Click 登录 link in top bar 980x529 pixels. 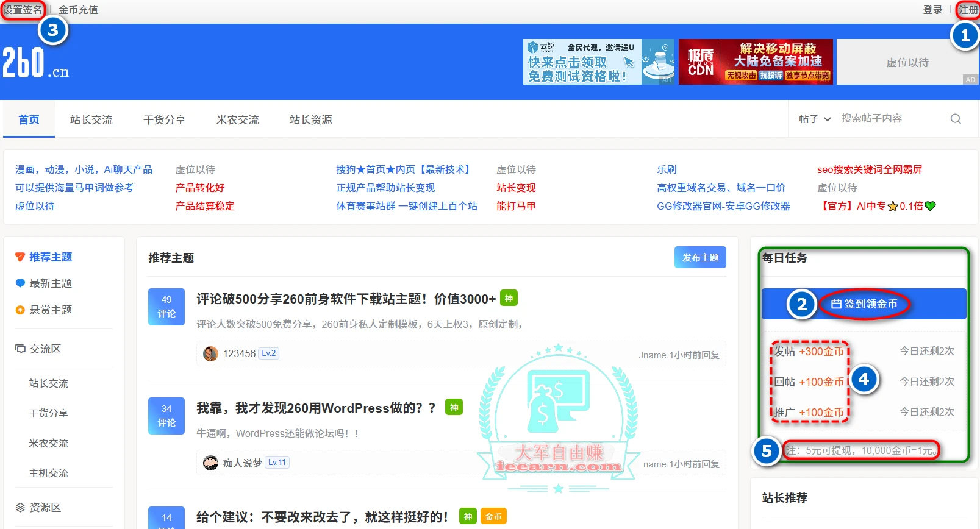932,10
